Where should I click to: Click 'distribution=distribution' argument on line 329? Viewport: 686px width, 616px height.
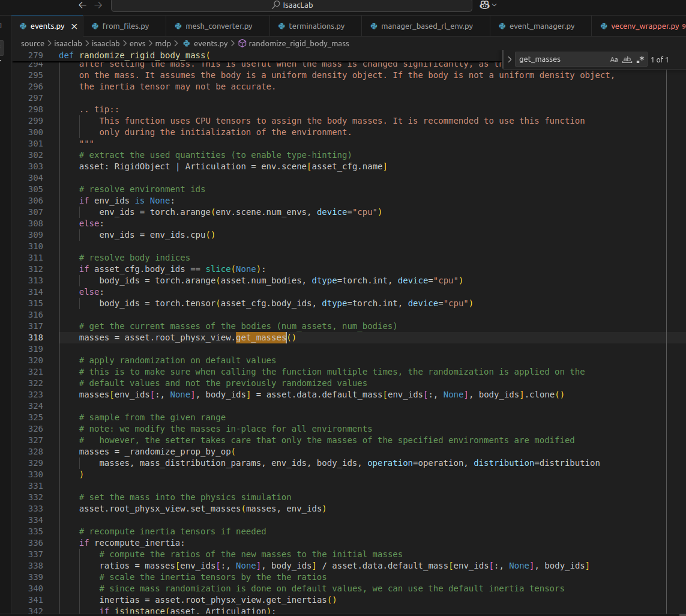(537, 463)
